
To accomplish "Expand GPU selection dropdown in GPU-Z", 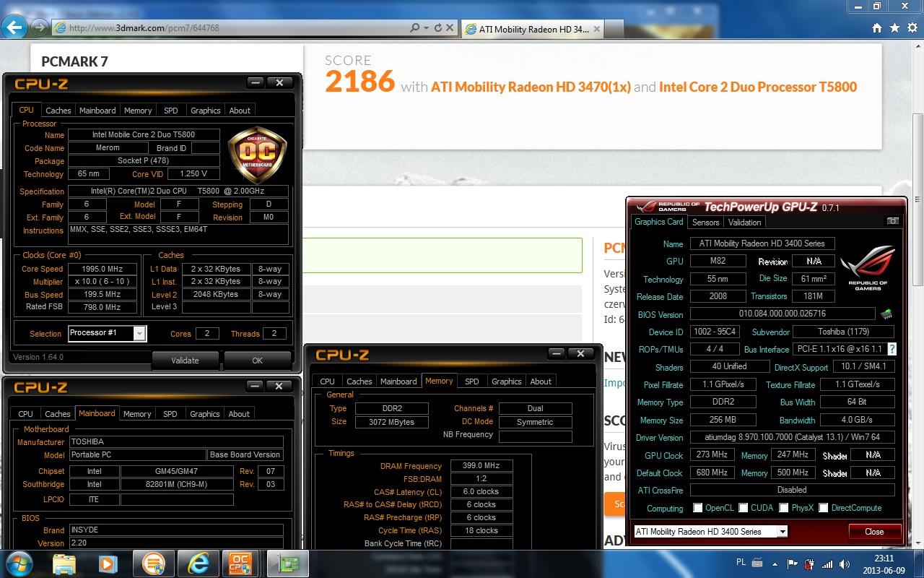I will [x=782, y=532].
